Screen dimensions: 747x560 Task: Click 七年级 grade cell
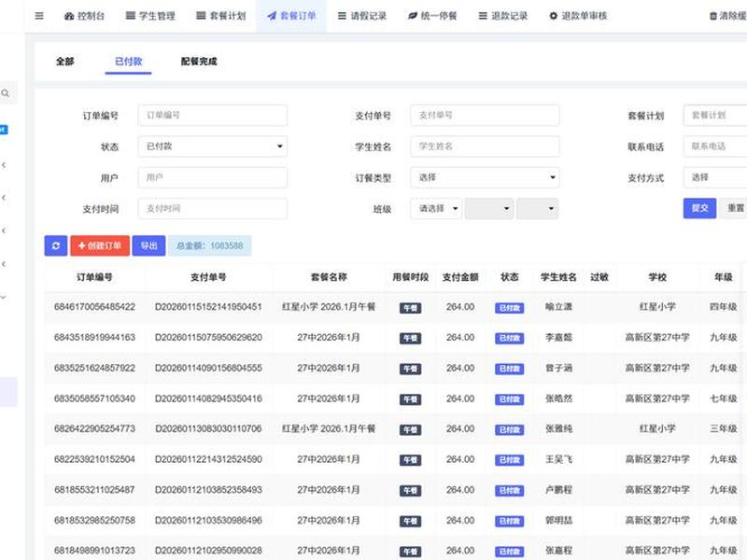click(x=723, y=399)
